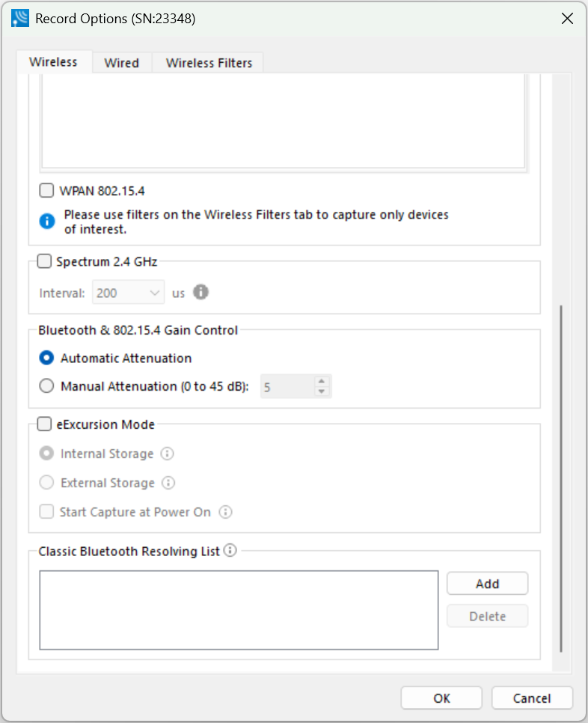The image size is (588, 723).
Task: Confirm the settings with OK
Action: 441,698
